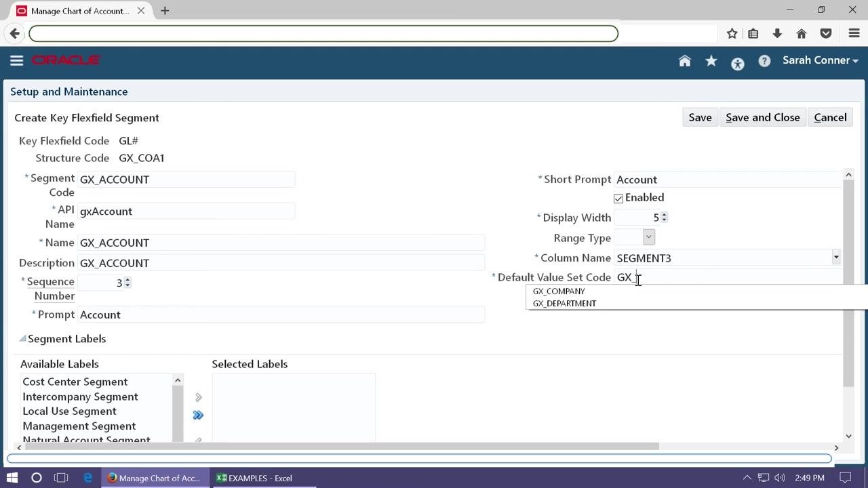Click the browser home icon

[x=802, y=33]
